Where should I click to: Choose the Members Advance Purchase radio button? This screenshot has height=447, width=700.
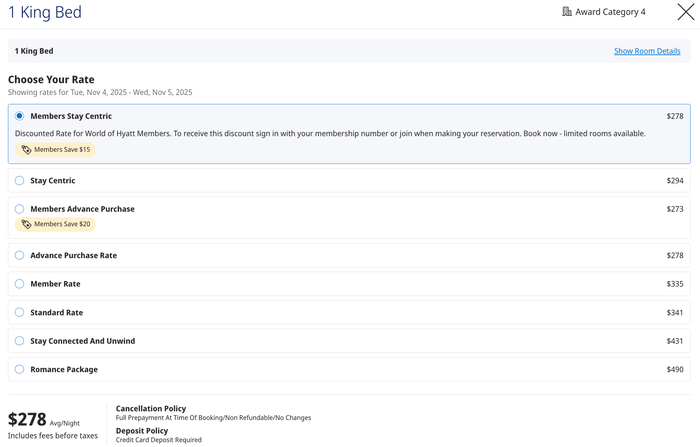[19, 209]
